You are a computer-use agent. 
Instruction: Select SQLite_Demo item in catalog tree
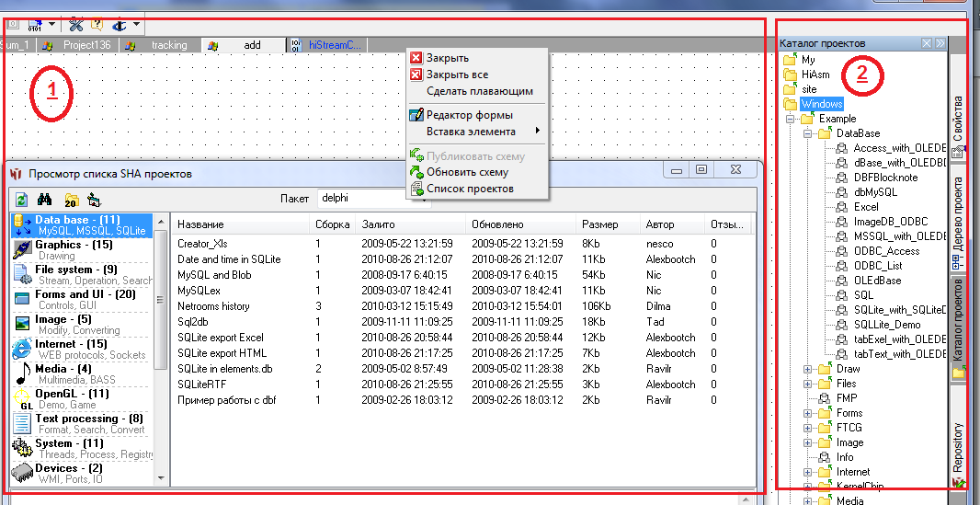(x=886, y=325)
